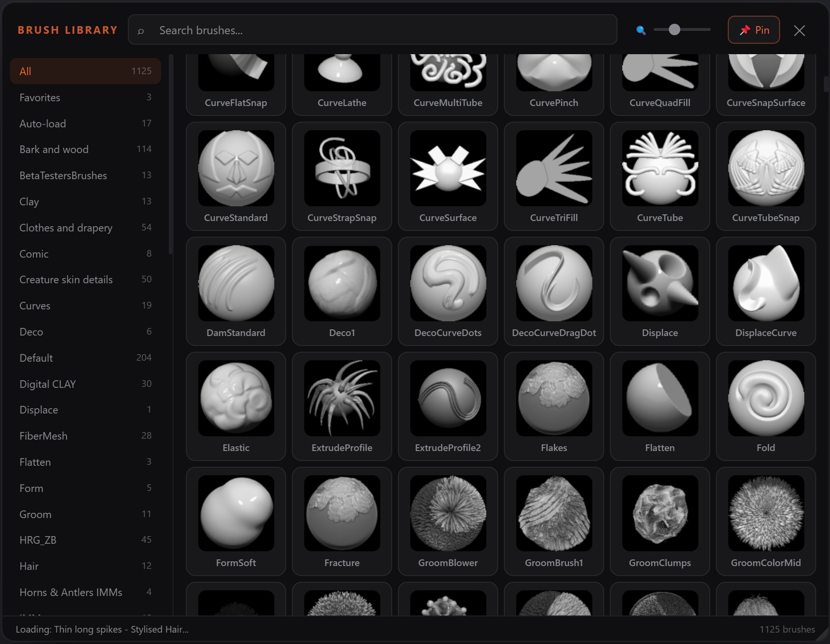Select the Elastic brush thumbnail
The image size is (830, 644).
click(x=236, y=399)
